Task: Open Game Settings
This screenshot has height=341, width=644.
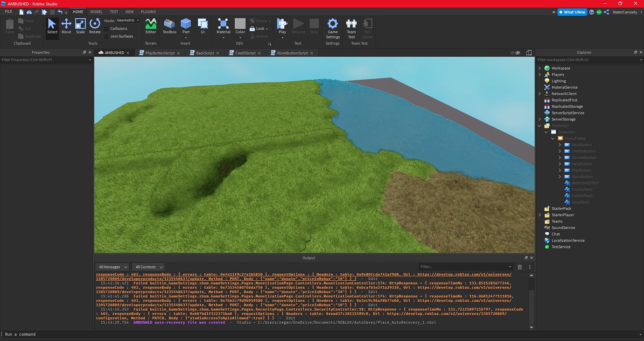Action: pyautogui.click(x=333, y=28)
